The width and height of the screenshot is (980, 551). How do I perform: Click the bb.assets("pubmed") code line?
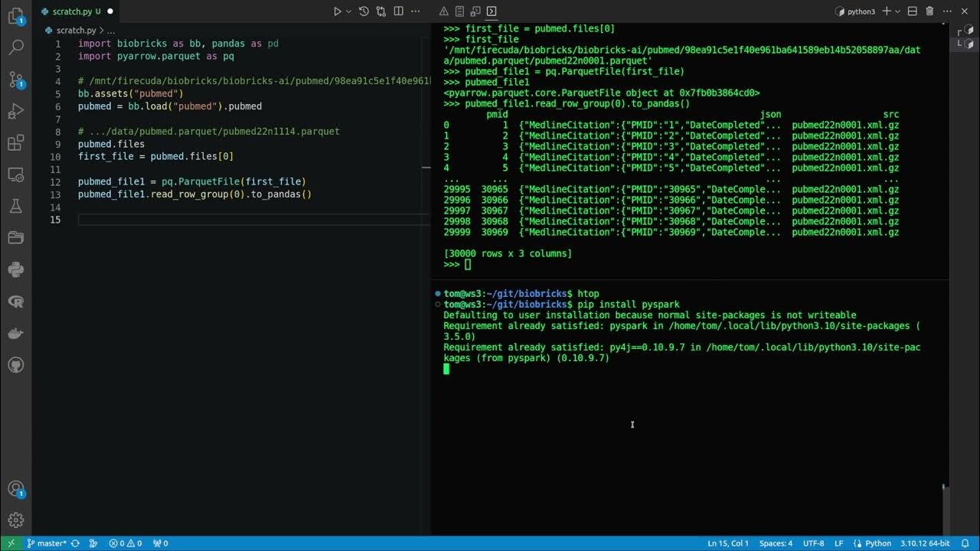click(x=130, y=93)
